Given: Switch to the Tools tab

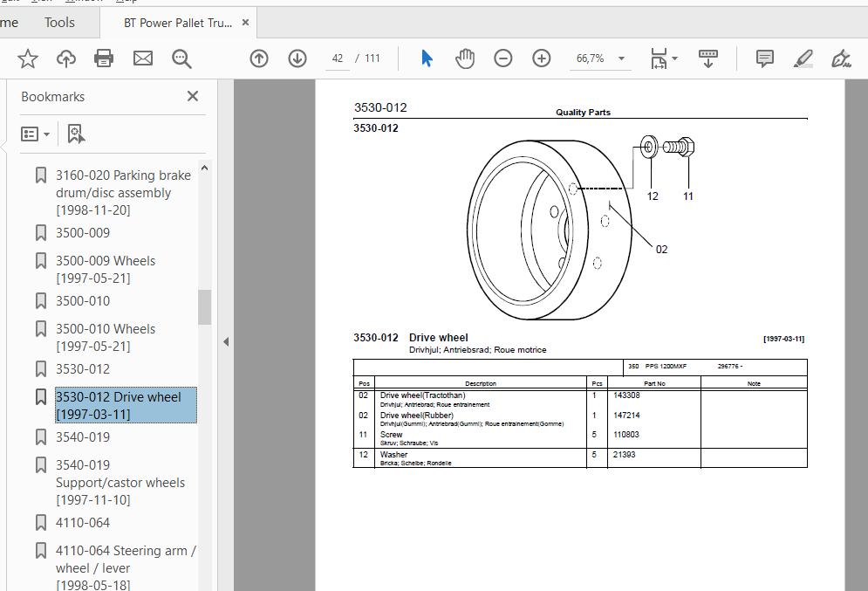Looking at the screenshot, I should point(59,23).
